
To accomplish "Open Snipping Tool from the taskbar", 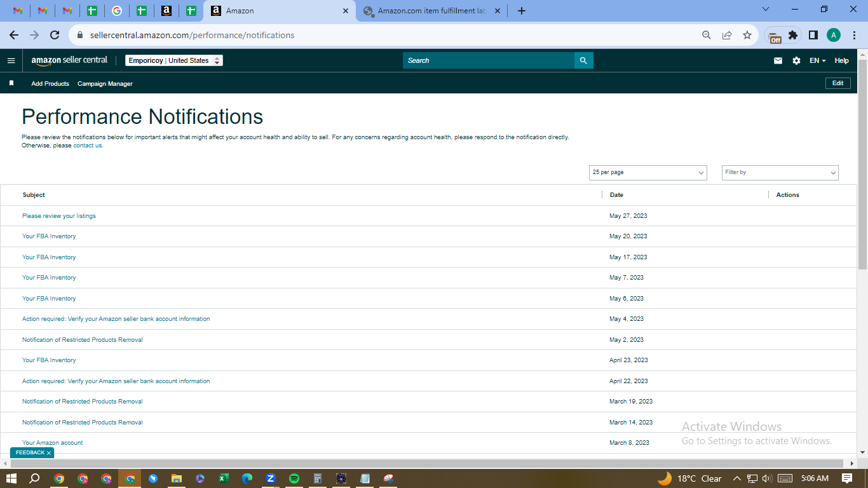I will coord(388,478).
